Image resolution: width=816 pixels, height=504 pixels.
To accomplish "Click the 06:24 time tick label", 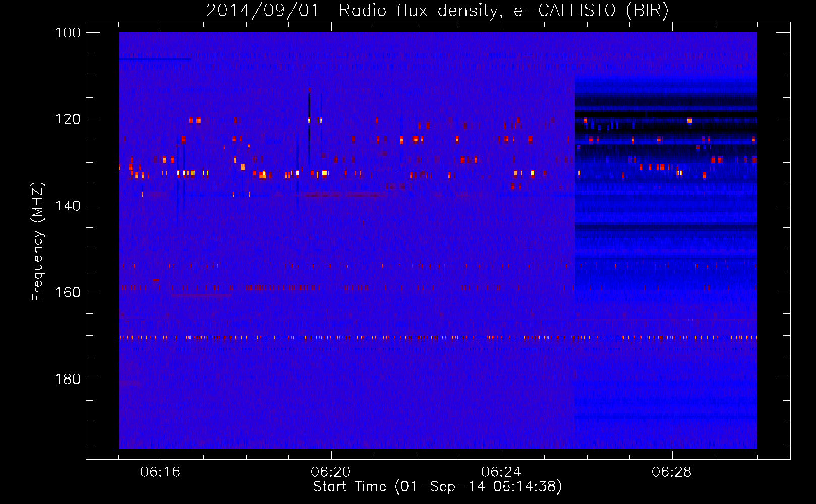I will (x=501, y=472).
